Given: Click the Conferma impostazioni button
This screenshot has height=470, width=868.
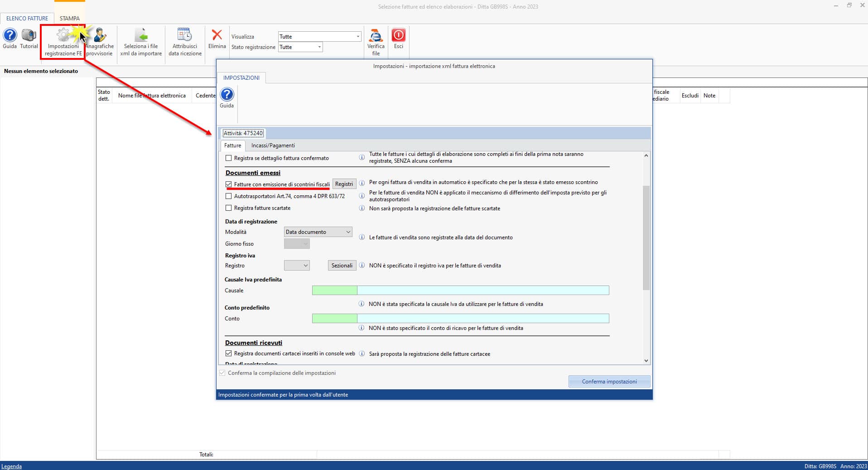Looking at the screenshot, I should click(x=609, y=382).
